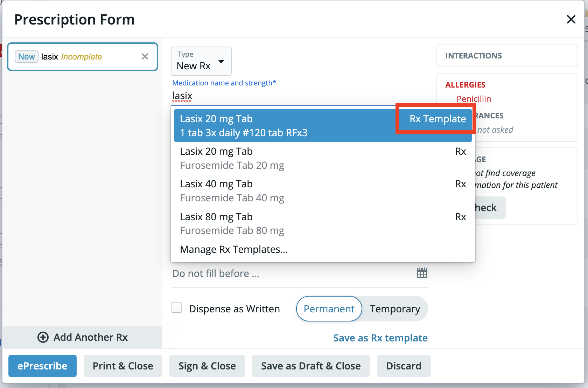Screen dimensions: 588x388
Task: Enable the Dispense as Written checkbox
Action: 176,307
